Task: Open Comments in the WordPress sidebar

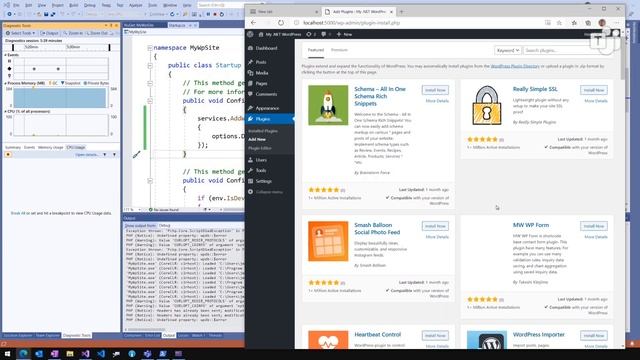Action: coord(266,94)
